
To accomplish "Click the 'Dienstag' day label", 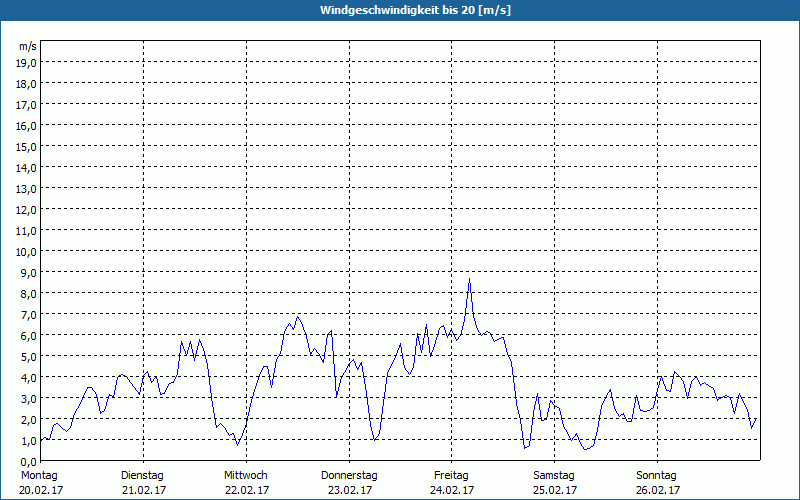I will pyautogui.click(x=142, y=476).
